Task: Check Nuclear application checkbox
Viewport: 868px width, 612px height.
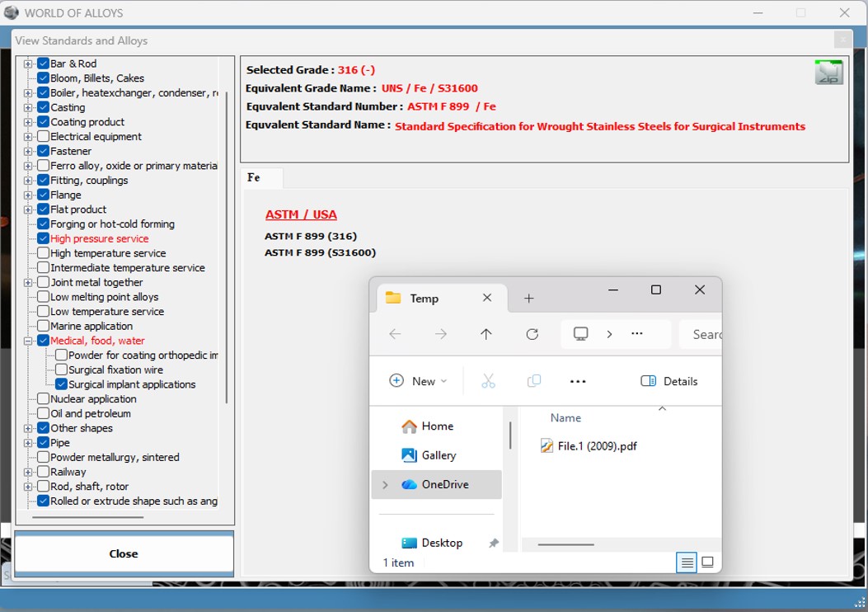Action: [x=43, y=398]
